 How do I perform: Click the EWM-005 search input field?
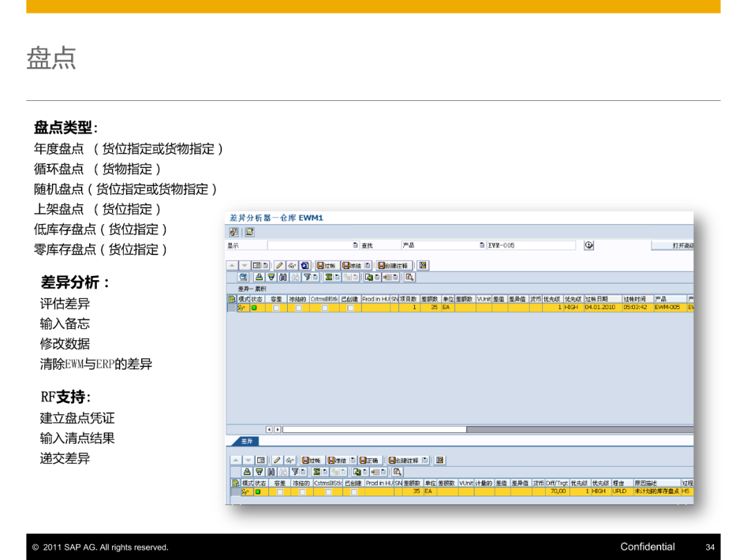tap(531, 245)
